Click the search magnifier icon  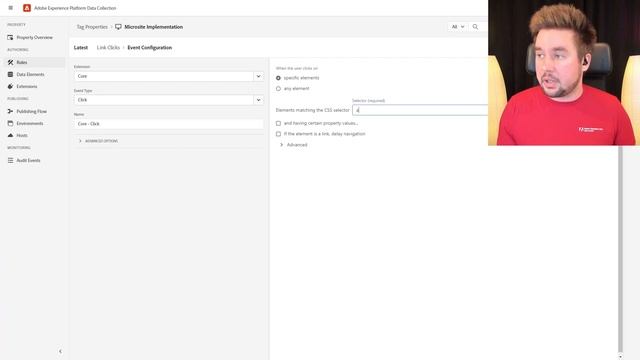click(x=475, y=27)
